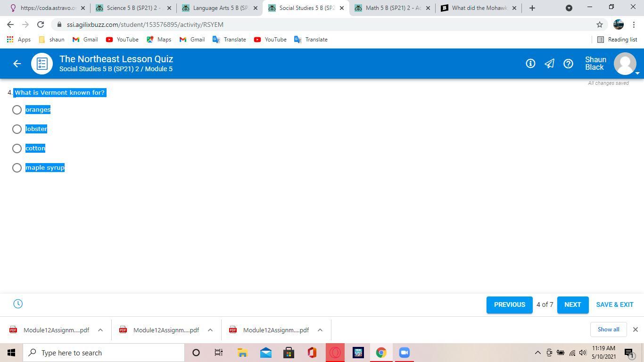Click the NEXT question button
Viewport: 644px width, 362px height.
pyautogui.click(x=573, y=304)
